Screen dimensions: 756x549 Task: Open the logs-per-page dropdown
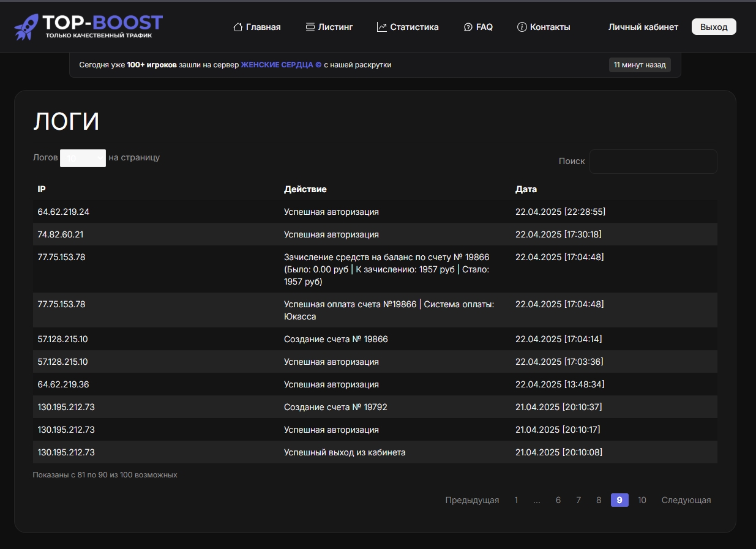(x=82, y=158)
